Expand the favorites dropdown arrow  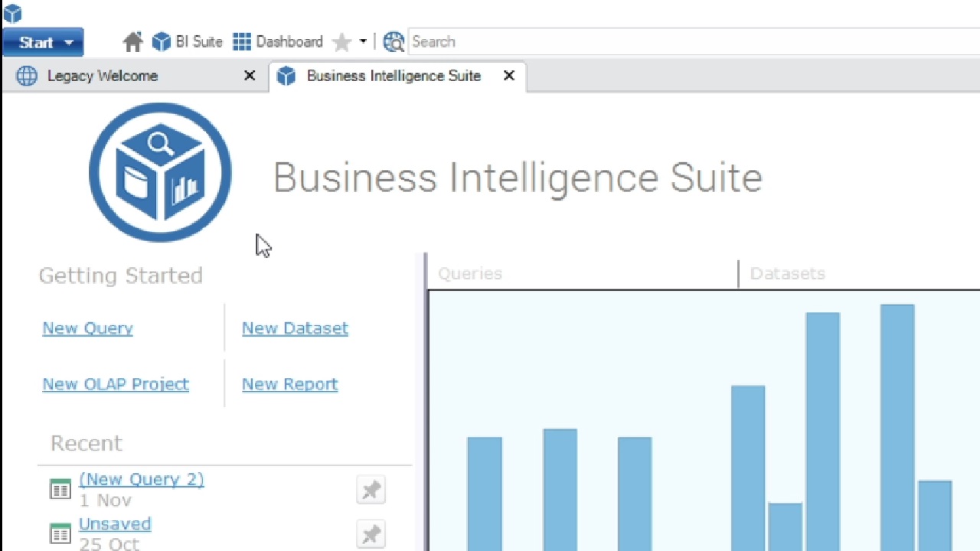[x=363, y=42]
